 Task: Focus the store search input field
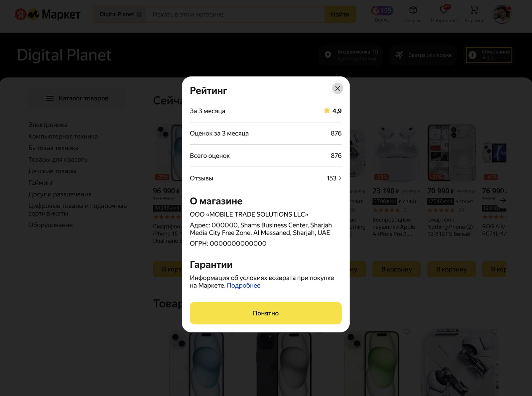click(x=234, y=14)
